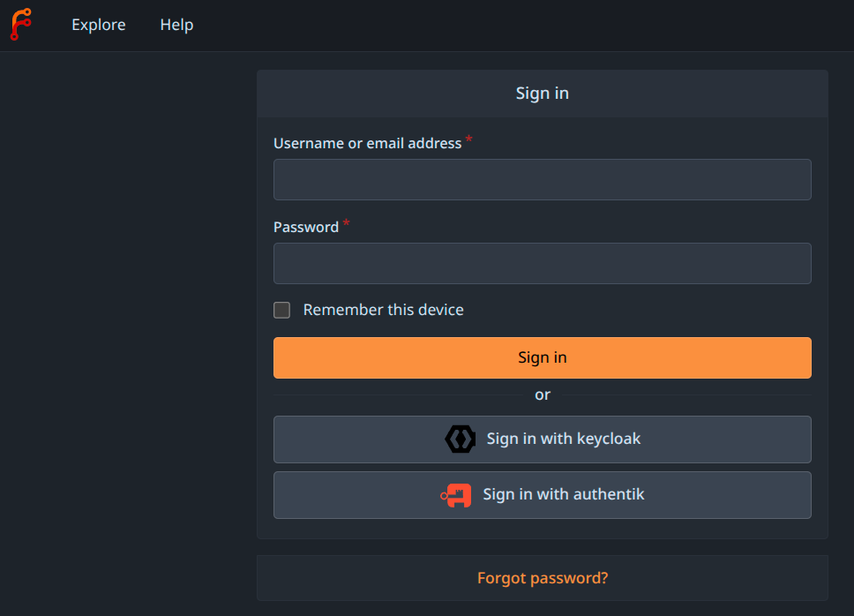Sign in with keycloak
Screen dimensions: 854x616
[x=542, y=439]
